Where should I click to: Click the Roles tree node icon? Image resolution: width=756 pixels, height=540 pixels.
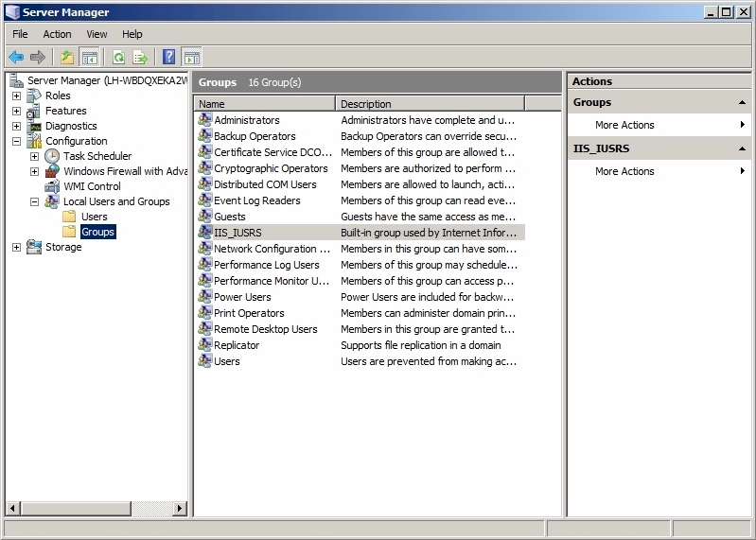point(34,96)
